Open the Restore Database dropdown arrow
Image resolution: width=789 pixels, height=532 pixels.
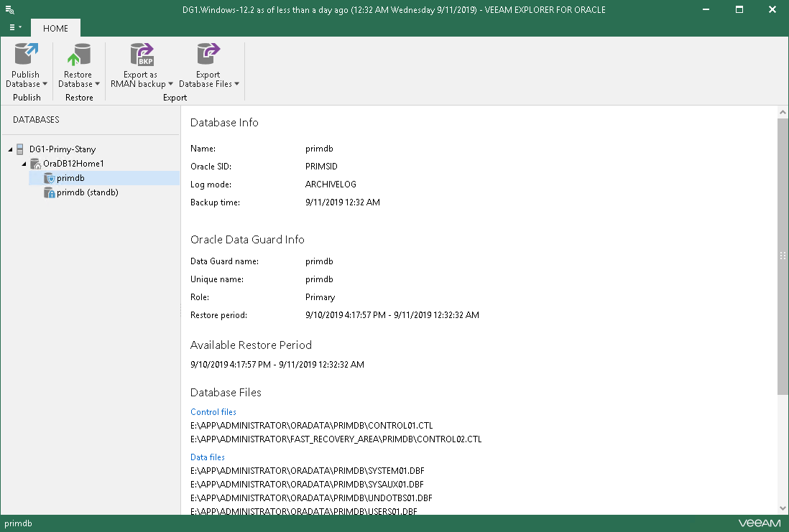(97, 84)
